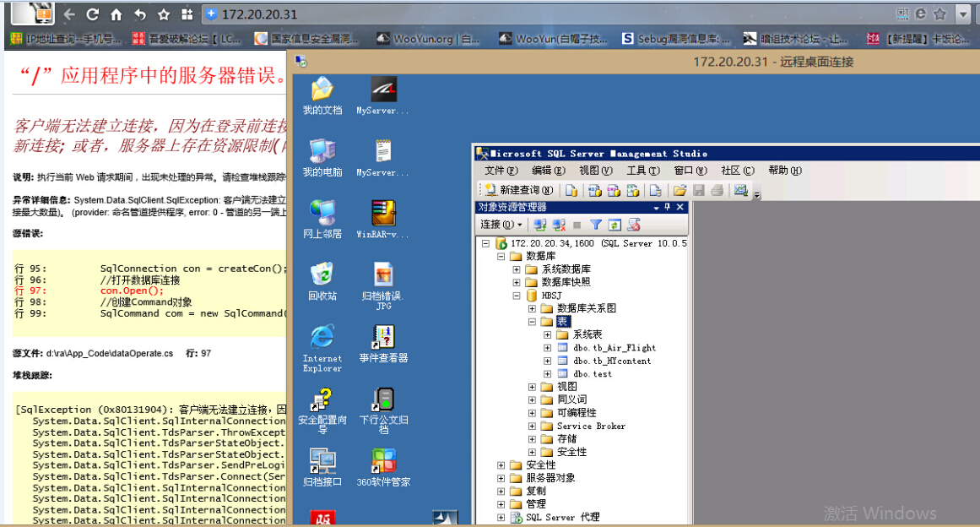Click the Analysis Services DMX Query icon
The width and height of the screenshot is (980, 527).
[x=614, y=190]
